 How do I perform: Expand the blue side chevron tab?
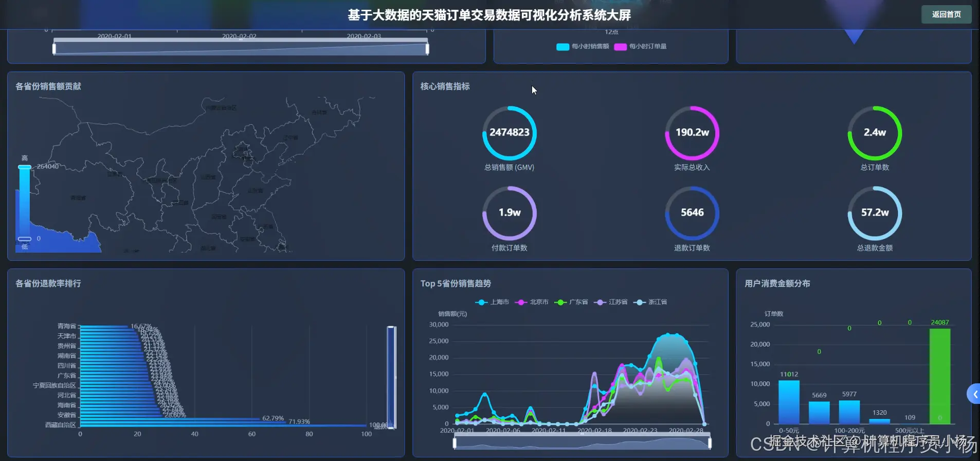(974, 394)
